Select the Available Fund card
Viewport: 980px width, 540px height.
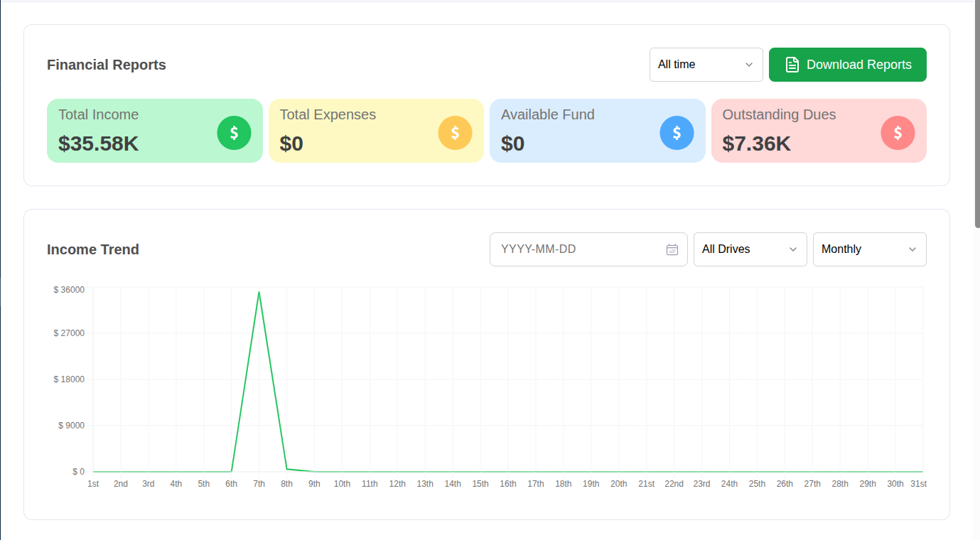(x=598, y=131)
